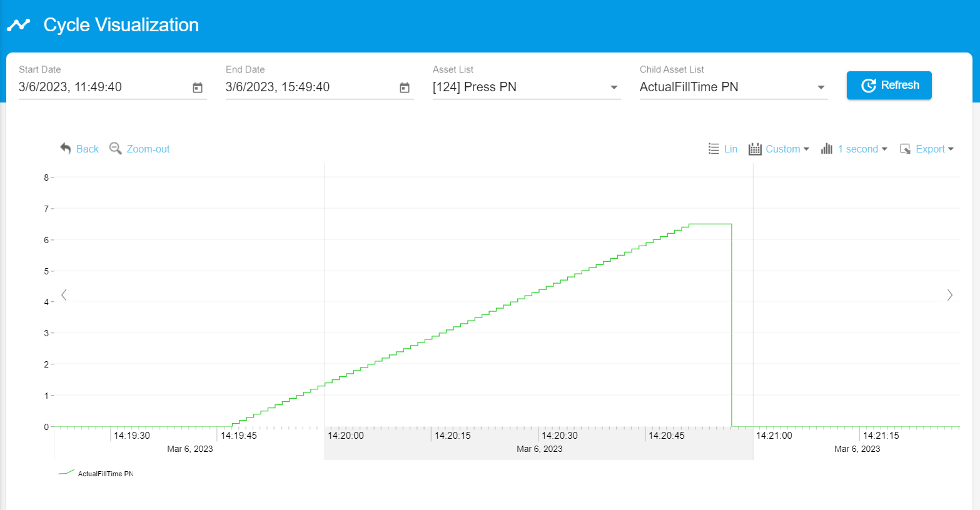980x510 pixels.
Task: Click the 'End Date' field label
Action: pos(245,69)
